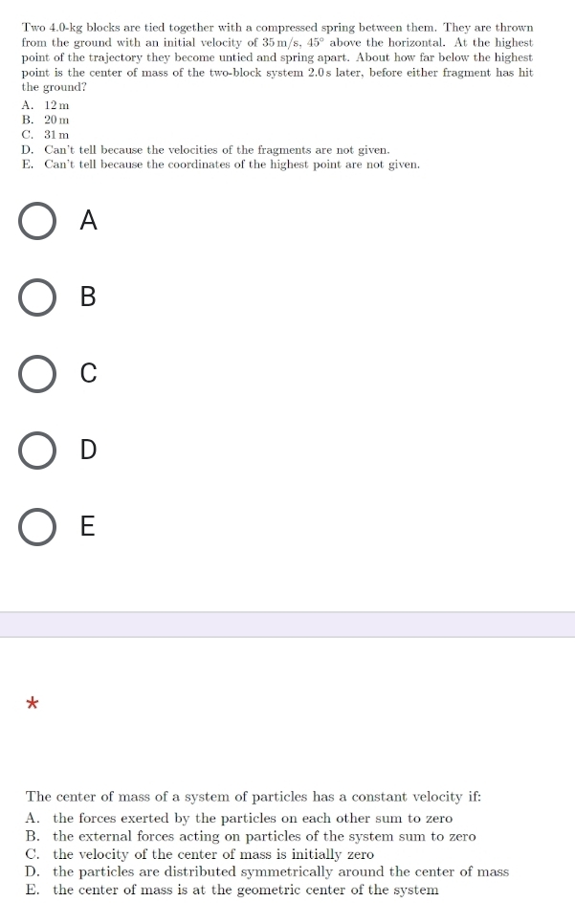Click the letter E option label
The height and width of the screenshot is (924, 575).
(x=87, y=526)
